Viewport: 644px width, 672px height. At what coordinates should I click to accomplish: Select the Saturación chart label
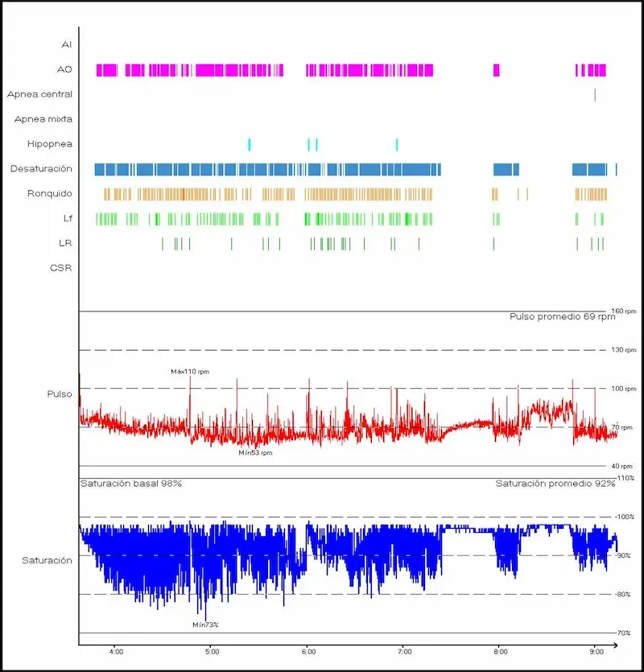pyautogui.click(x=47, y=561)
